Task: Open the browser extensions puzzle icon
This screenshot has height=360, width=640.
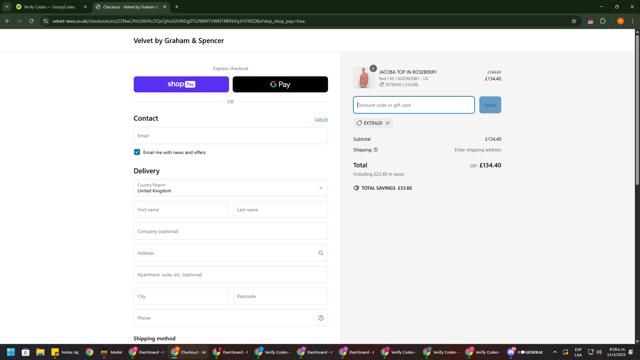Action: 603,21
